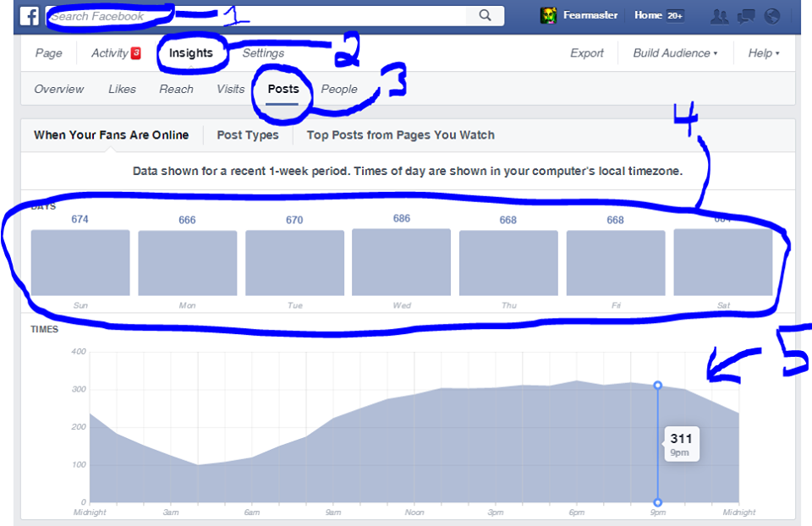This screenshot has width=812, height=526.
Task: Click the 400 y-axis label
Action: tap(79, 352)
